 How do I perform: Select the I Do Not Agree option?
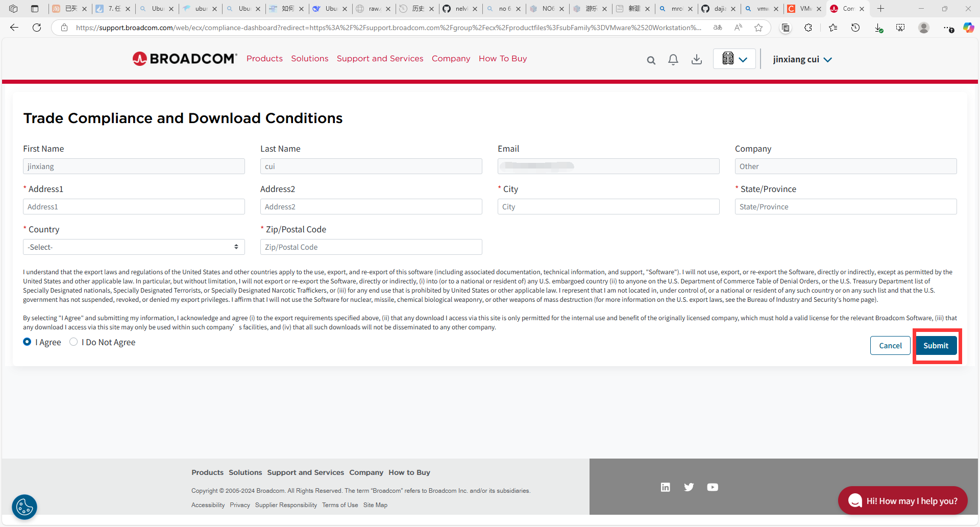73,342
